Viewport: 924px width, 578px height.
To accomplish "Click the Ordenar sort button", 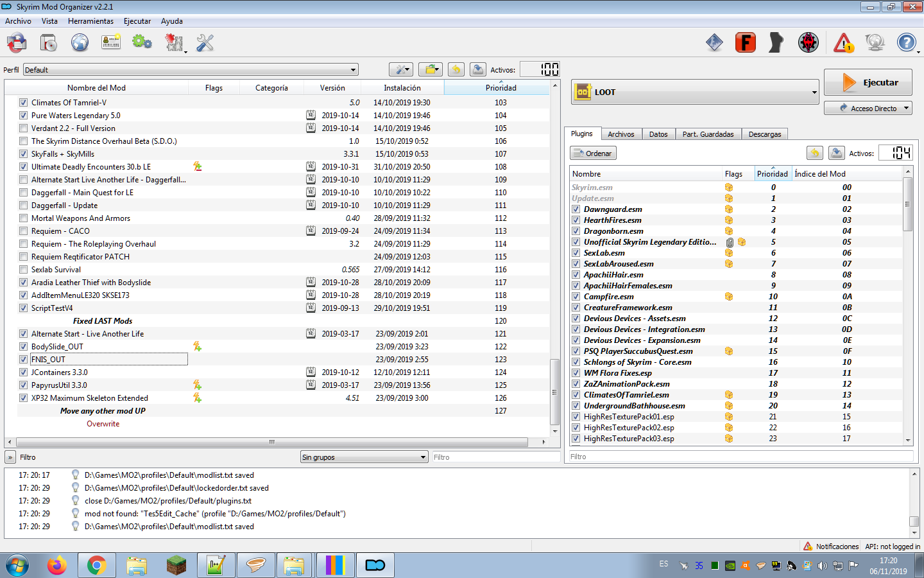I will 593,153.
